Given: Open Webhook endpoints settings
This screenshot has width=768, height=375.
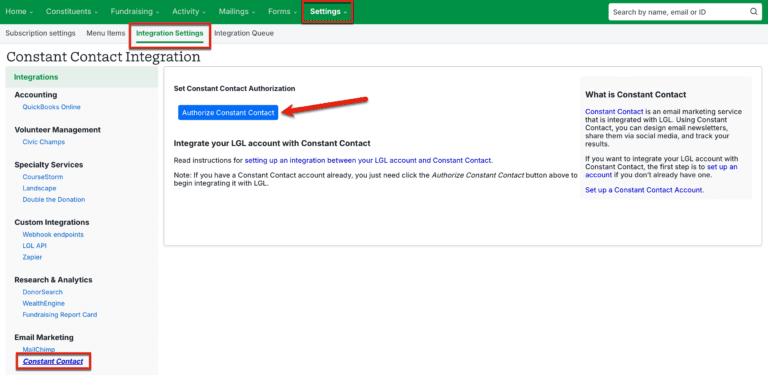Looking at the screenshot, I should pos(53,234).
